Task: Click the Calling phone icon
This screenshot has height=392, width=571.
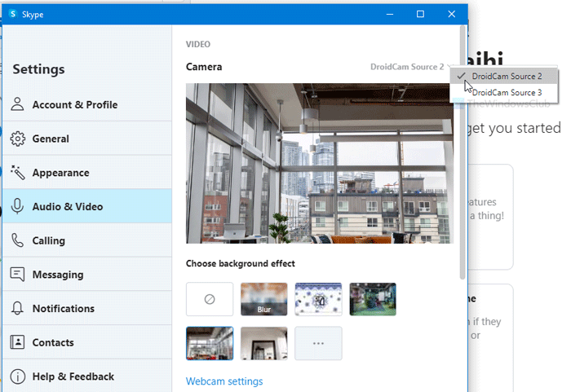Action: pos(17,240)
